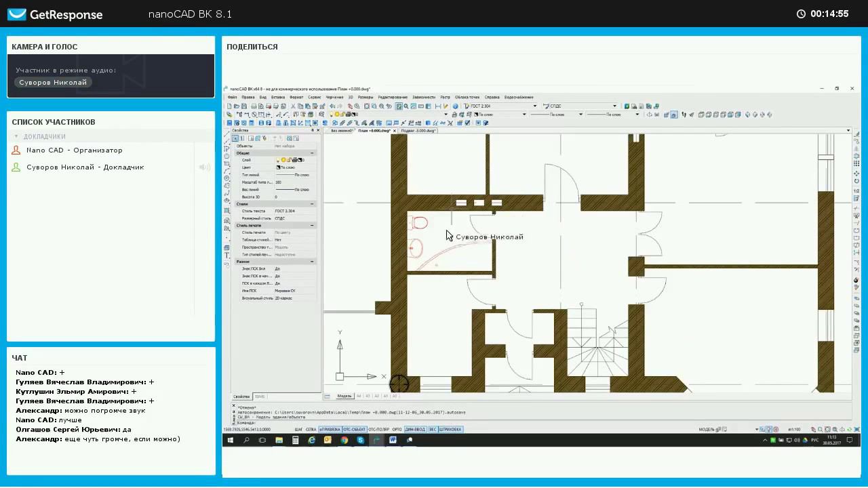Select Nano CAD - Организатор in participants list

[x=75, y=150]
